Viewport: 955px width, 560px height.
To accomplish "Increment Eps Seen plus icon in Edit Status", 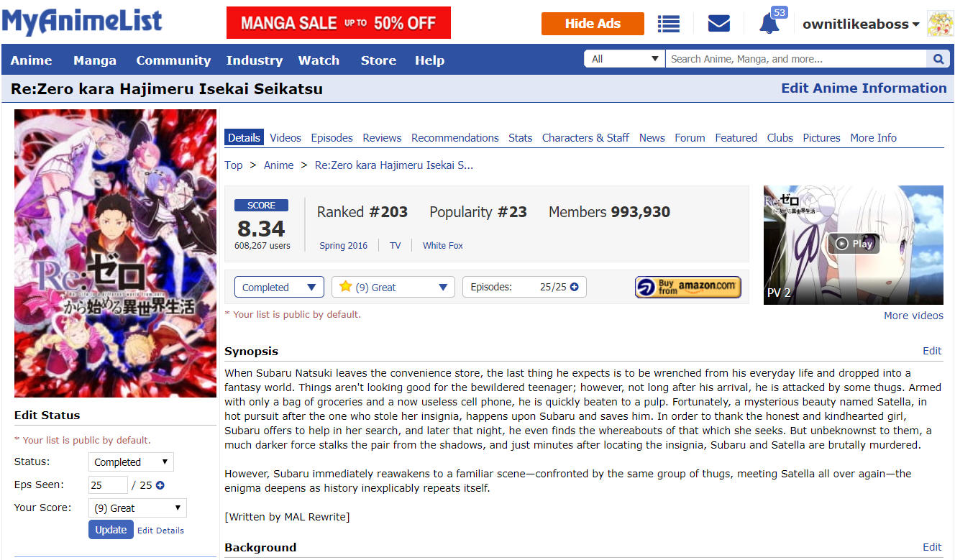I will coord(160,485).
